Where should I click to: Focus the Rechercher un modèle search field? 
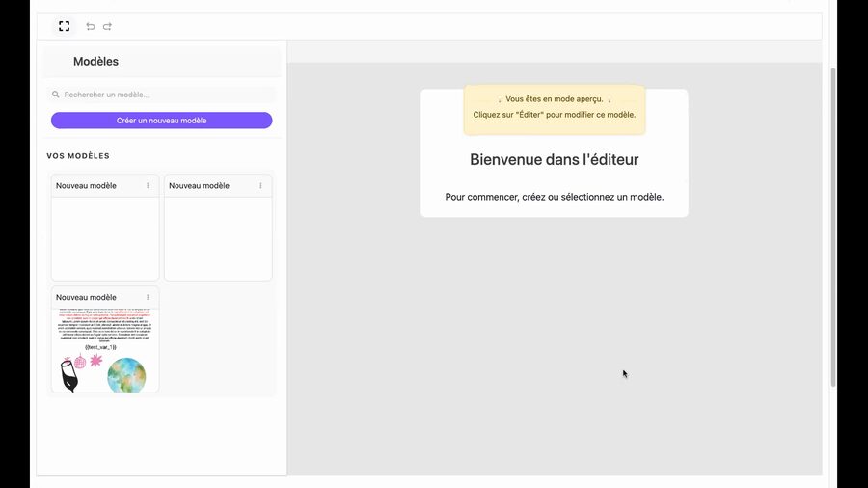(162, 95)
